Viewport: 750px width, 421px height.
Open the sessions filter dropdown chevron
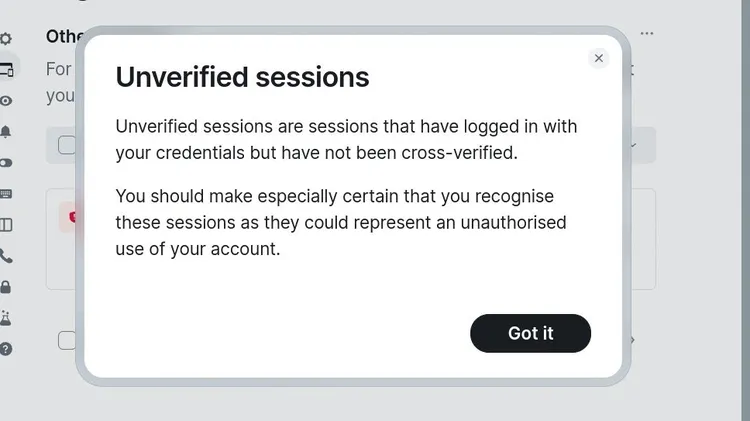coord(633,145)
